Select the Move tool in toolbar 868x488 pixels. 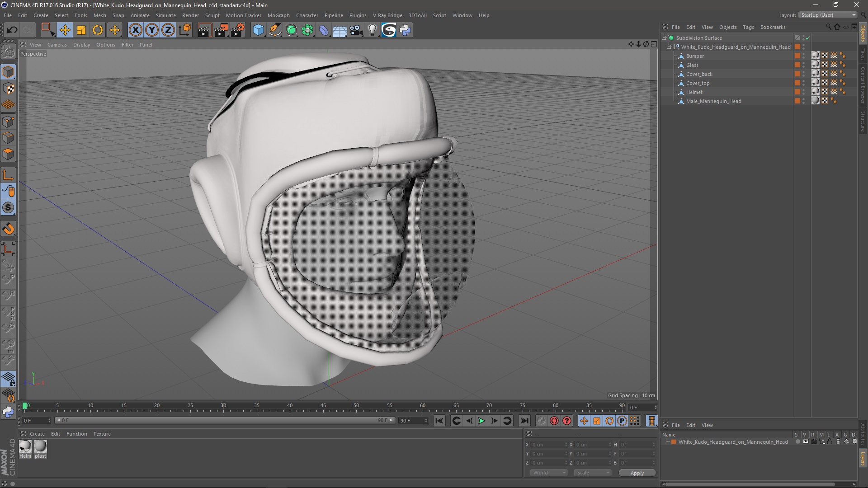click(65, 30)
